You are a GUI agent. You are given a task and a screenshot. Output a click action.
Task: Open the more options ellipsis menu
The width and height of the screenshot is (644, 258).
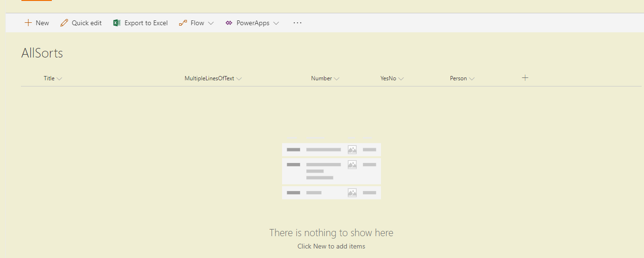[x=298, y=23]
